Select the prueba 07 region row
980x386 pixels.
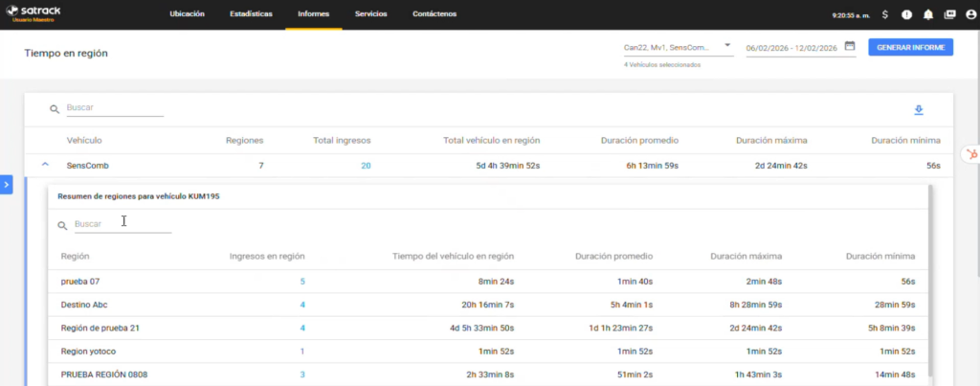tap(487, 282)
